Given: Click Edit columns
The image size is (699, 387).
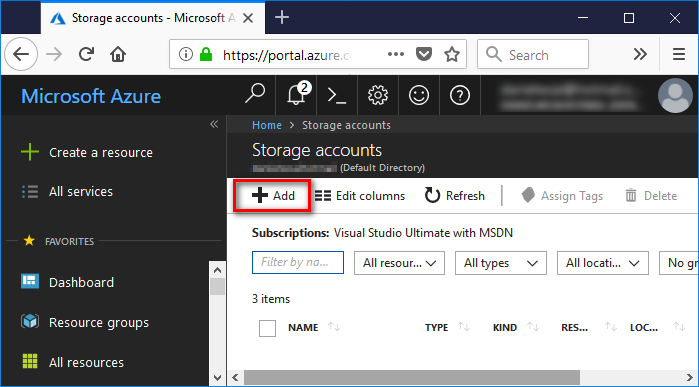Looking at the screenshot, I should pyautogui.click(x=360, y=196).
